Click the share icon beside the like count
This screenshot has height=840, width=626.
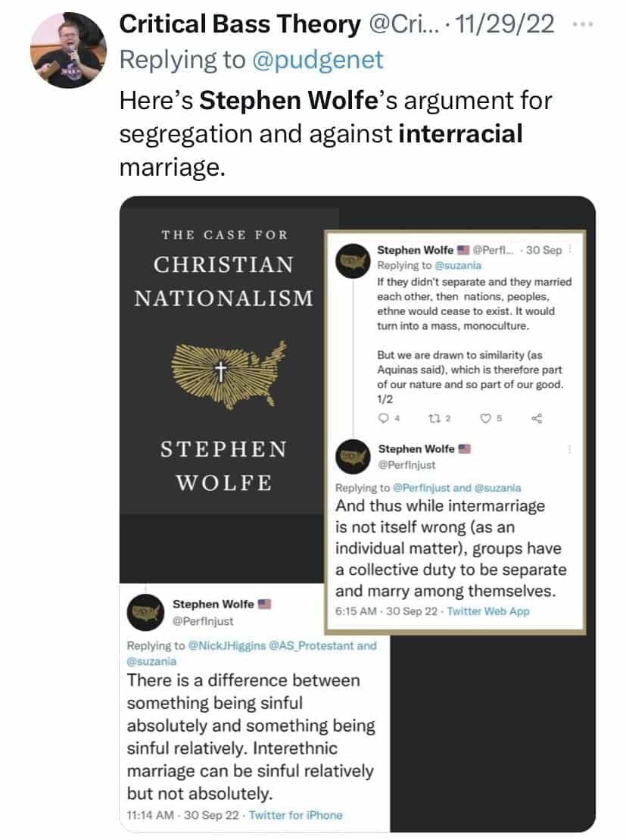click(537, 417)
